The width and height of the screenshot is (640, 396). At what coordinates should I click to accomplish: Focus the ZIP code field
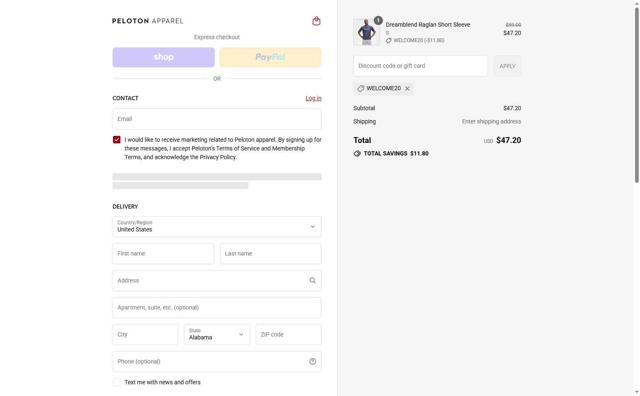[289, 334]
